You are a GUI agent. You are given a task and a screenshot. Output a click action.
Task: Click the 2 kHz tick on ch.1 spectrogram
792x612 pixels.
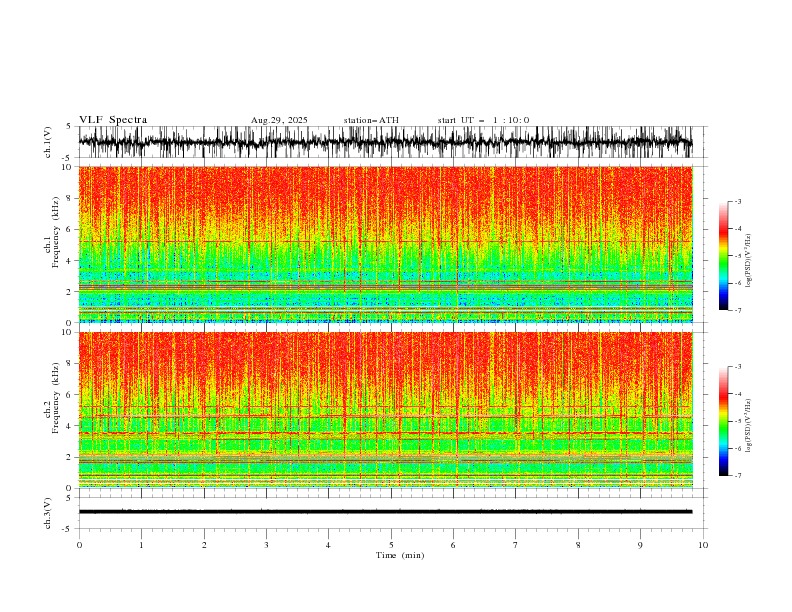(x=69, y=292)
